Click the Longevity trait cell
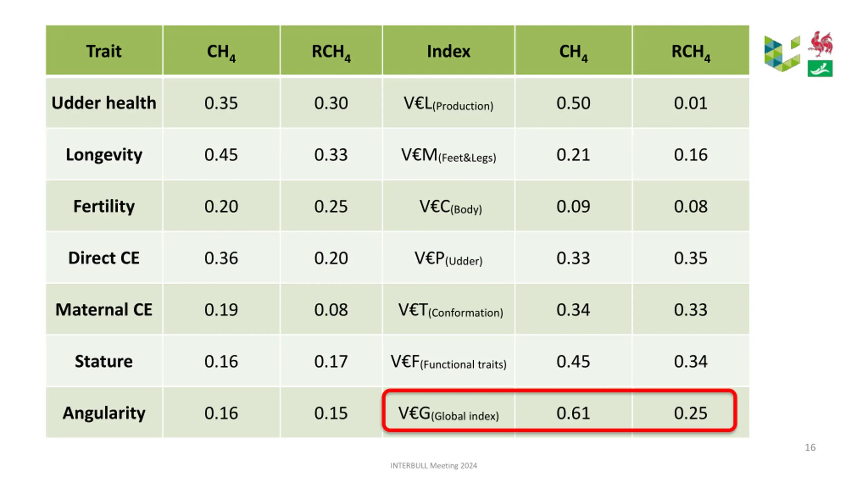This screenshot has height=488, width=868. coord(104,155)
